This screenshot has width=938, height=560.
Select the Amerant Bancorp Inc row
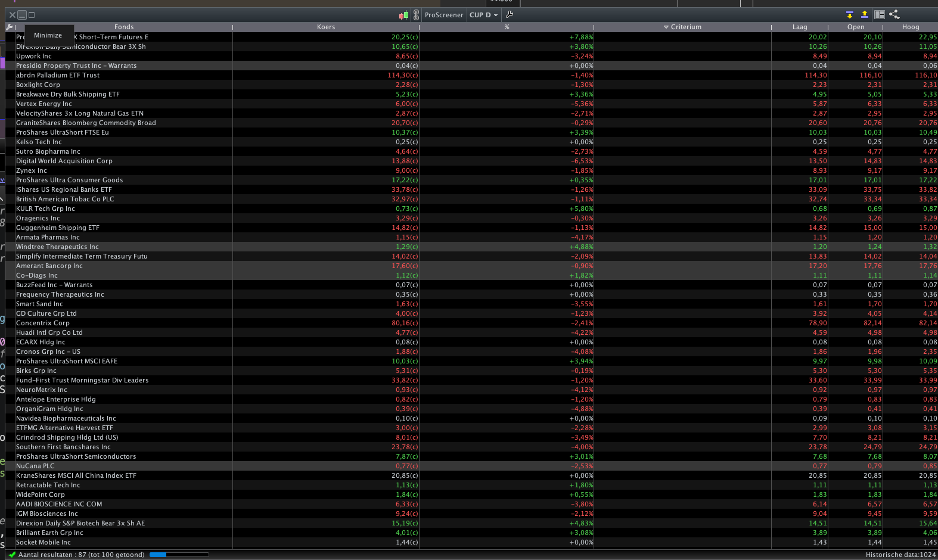[472, 266]
